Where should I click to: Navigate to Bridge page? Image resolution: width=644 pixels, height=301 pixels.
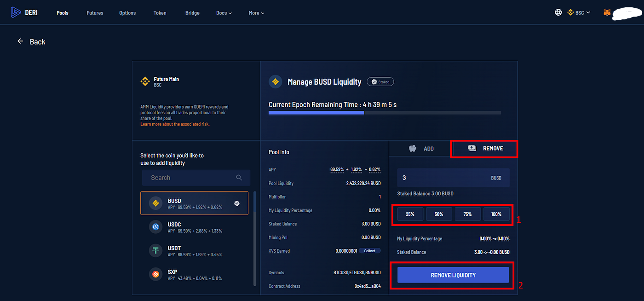tap(192, 13)
